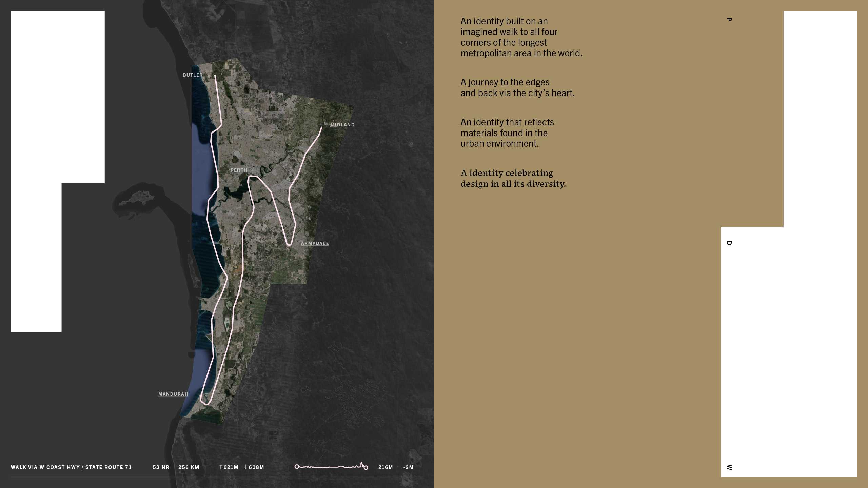Click the elevation profile peak

click(361, 463)
